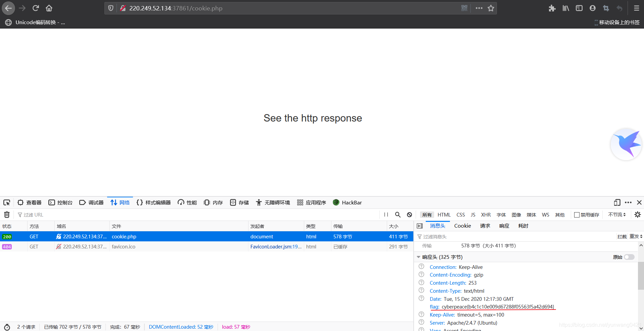Filter requests by XHR type
The image size is (644, 331).
(486, 215)
